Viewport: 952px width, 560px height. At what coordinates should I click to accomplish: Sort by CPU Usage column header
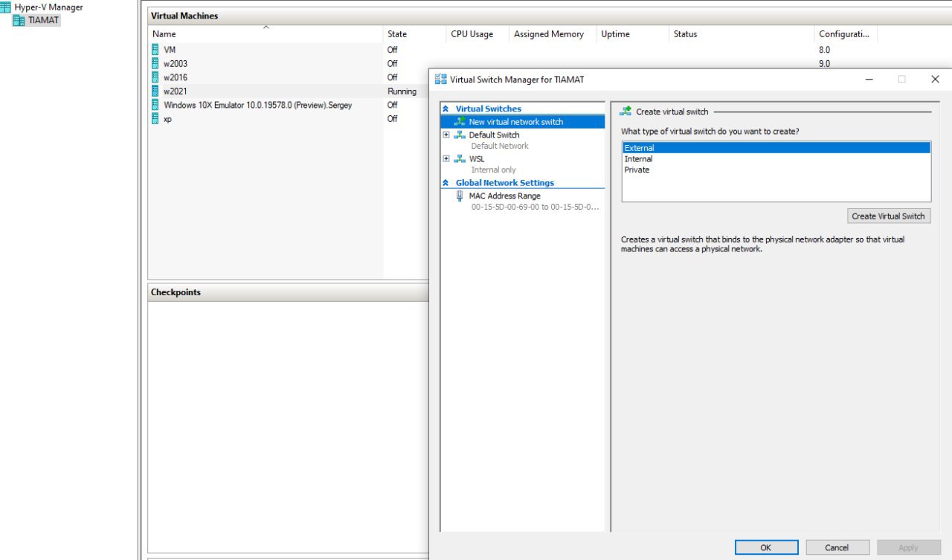tap(478, 34)
